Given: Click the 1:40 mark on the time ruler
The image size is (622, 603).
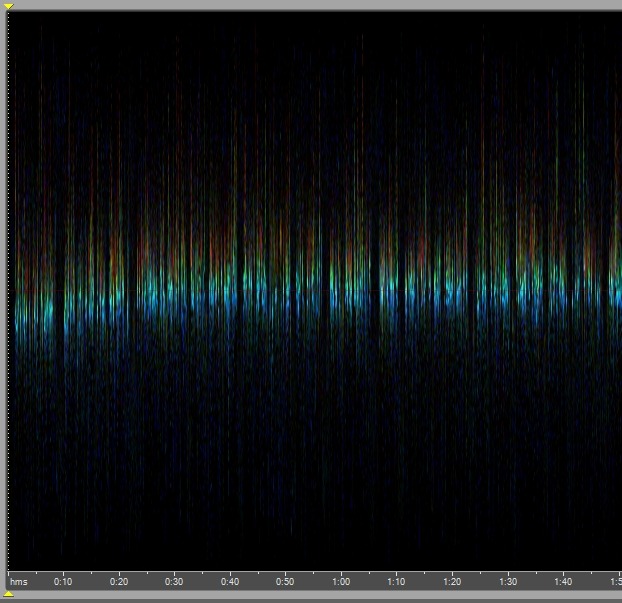Looking at the screenshot, I should 563,582.
